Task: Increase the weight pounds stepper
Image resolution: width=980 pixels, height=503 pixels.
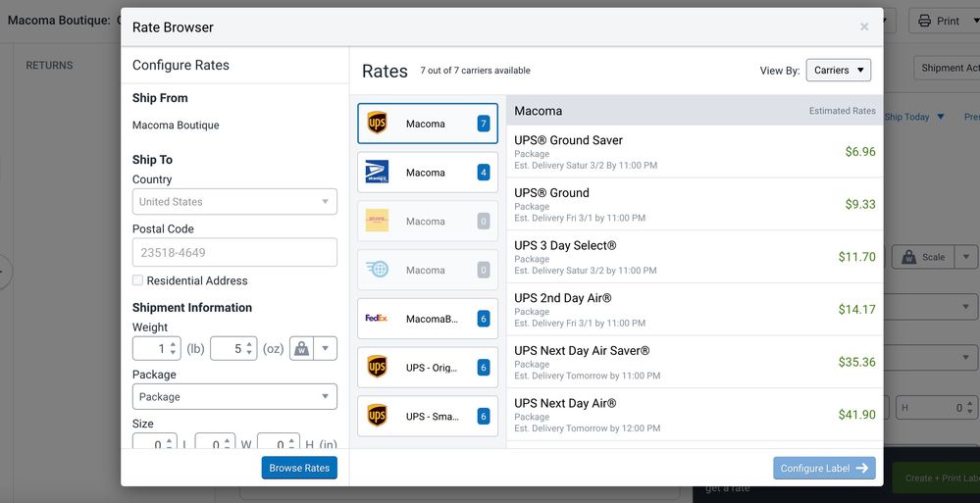Action: tap(174, 343)
